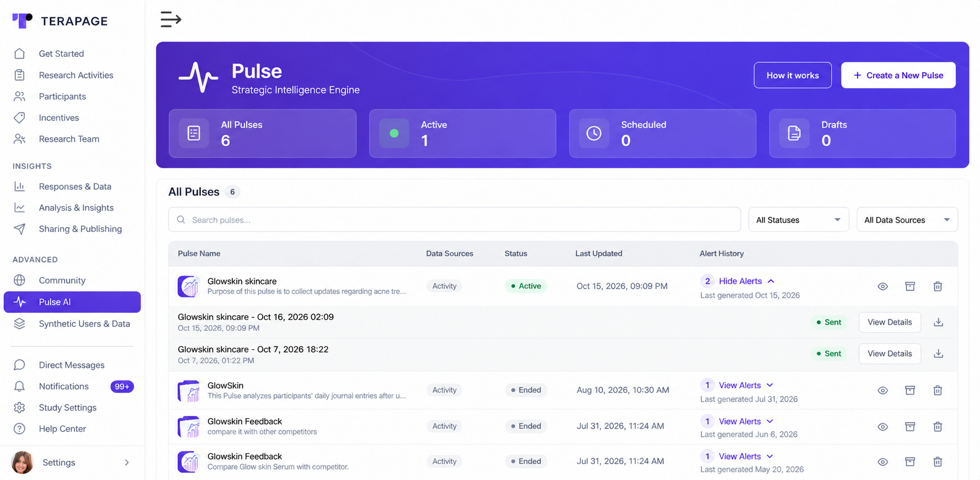
Task: Delete the GlowSkin journal entries pulse
Action: (x=937, y=390)
